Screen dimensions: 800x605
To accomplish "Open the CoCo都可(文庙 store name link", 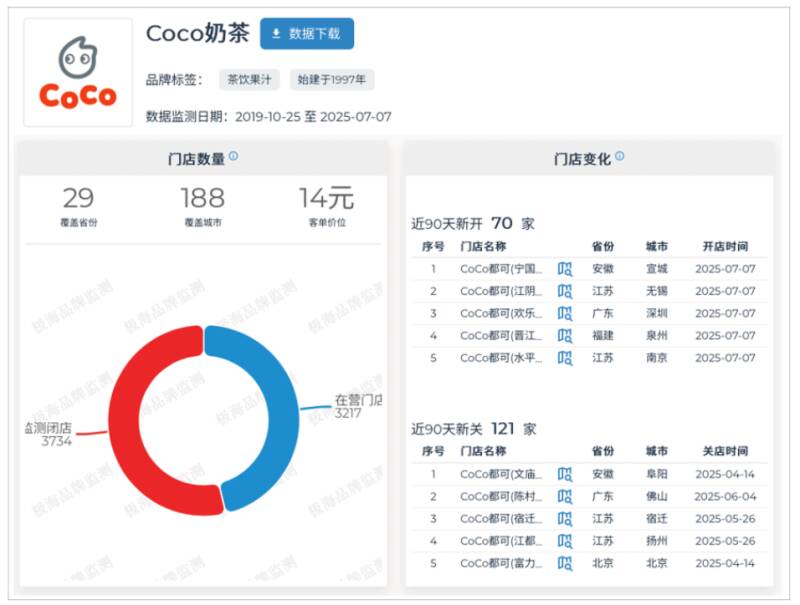I will [501, 474].
